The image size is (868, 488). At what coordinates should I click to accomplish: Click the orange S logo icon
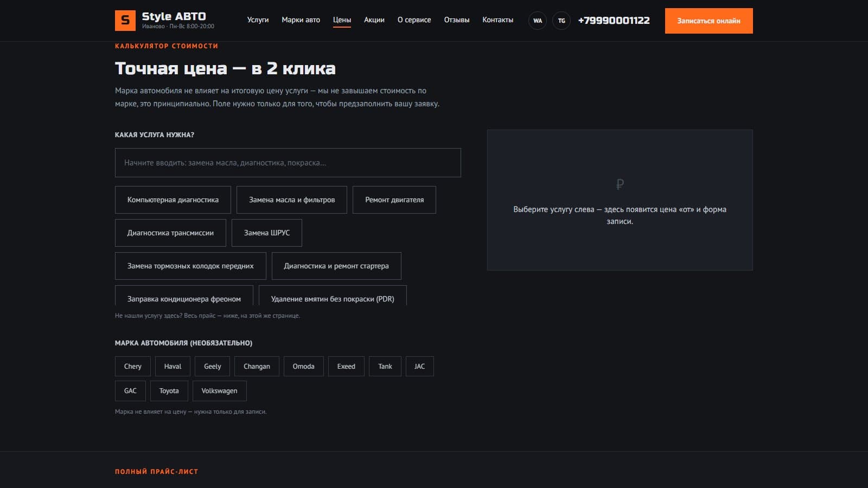tap(125, 21)
